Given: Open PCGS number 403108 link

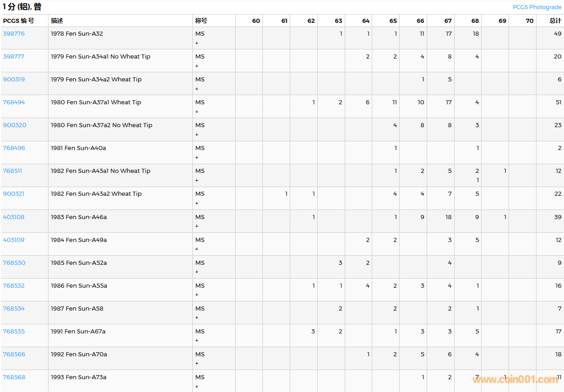Looking at the screenshot, I should coord(14,217).
